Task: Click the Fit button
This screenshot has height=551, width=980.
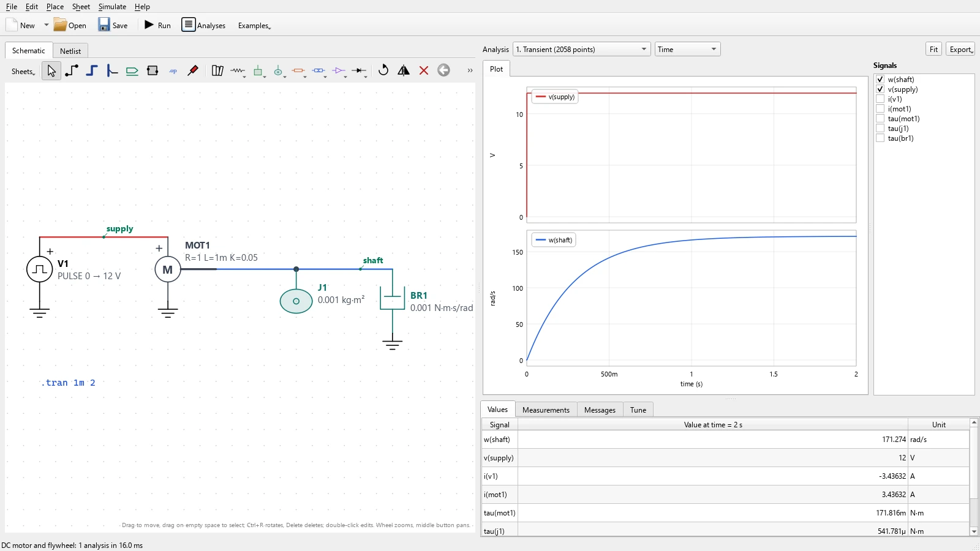Action: [933, 50]
